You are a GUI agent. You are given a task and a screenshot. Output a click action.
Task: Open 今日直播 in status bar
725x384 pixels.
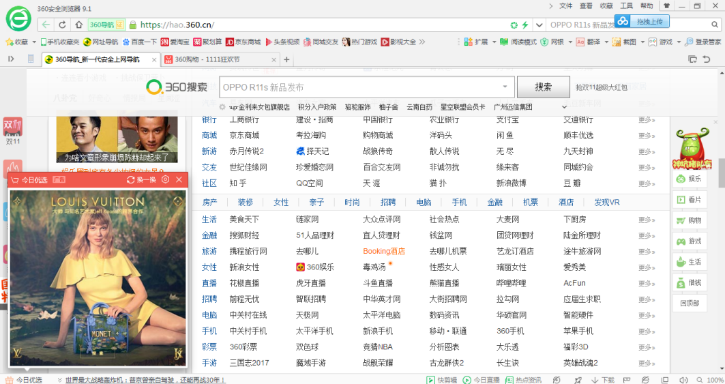click(481, 380)
